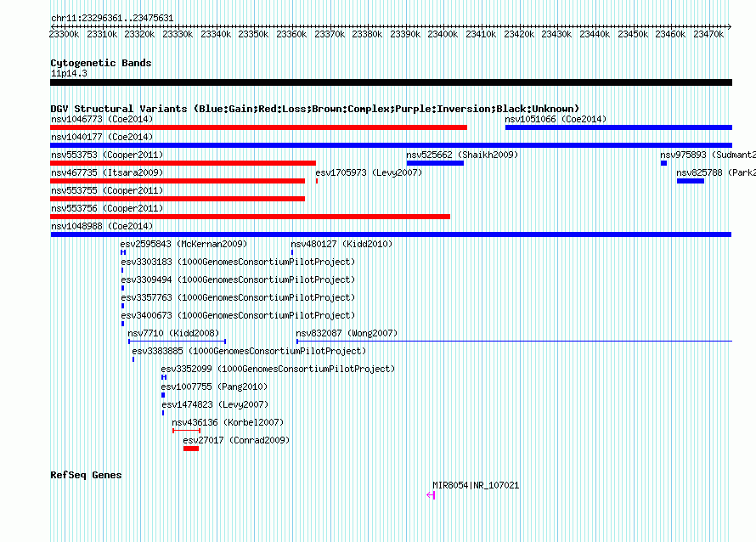
Task: Click the 23350k ruler tick label
Action: (253, 34)
